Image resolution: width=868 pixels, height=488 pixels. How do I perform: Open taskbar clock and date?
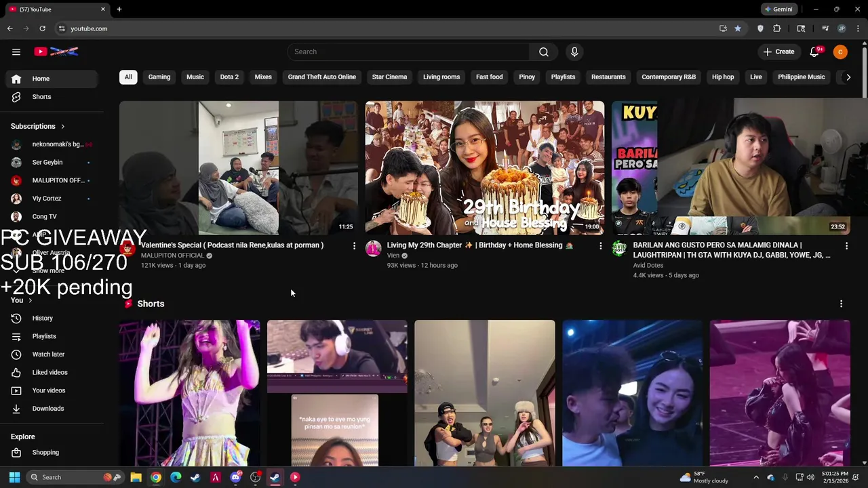point(833,477)
